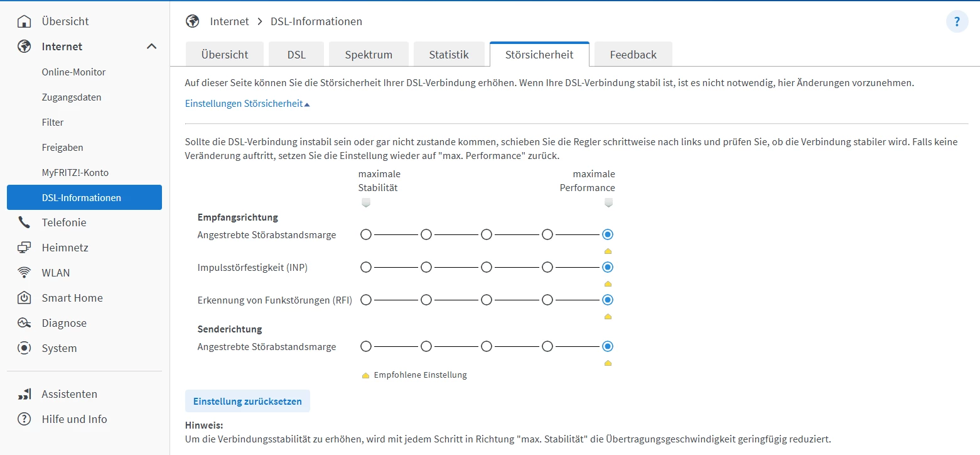Image resolution: width=980 pixels, height=455 pixels.
Task: Click the Einstellung zurücksetzen button
Action: pos(247,401)
